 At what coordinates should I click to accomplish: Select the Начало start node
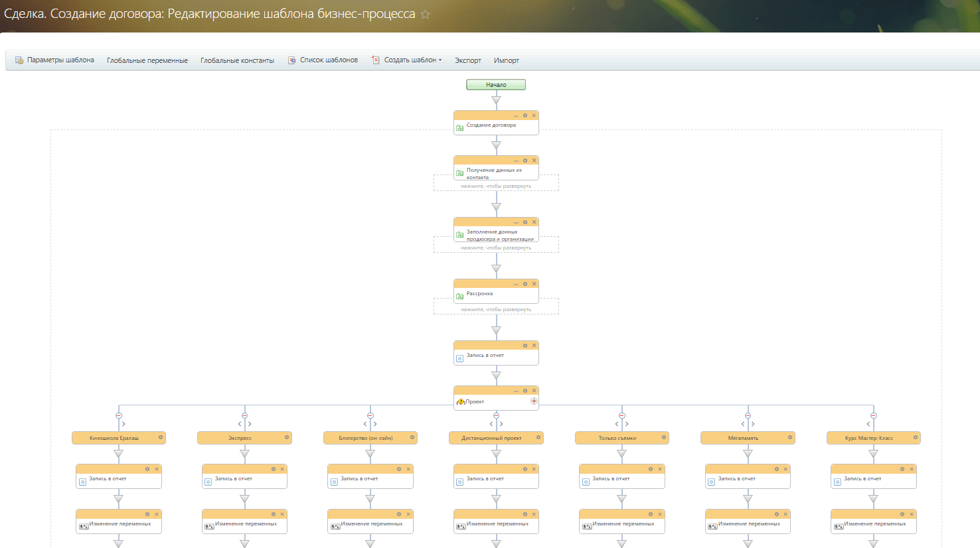click(496, 84)
